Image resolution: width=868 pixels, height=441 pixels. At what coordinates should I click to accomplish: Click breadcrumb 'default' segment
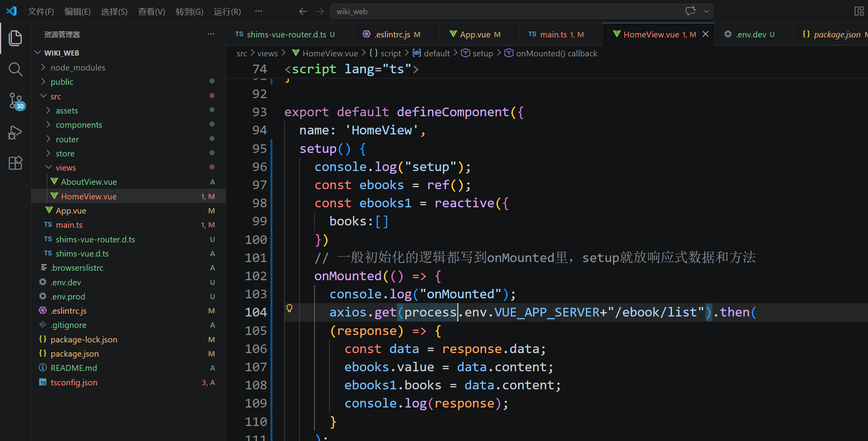432,53
